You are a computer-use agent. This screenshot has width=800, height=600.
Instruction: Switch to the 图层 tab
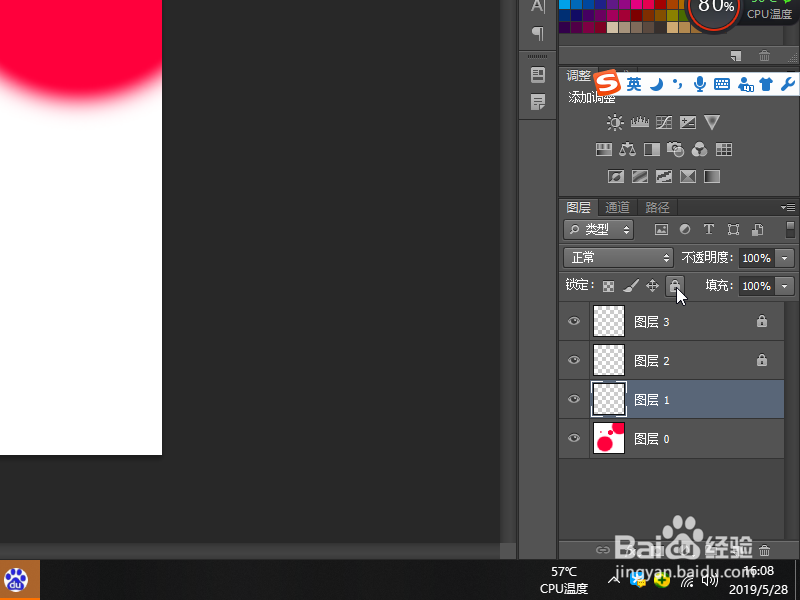(x=579, y=208)
